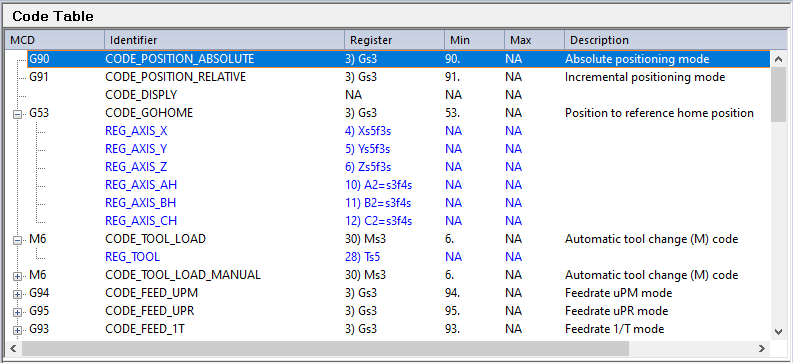Click 'Feedrate uPR mode' description

pyautogui.click(x=616, y=311)
